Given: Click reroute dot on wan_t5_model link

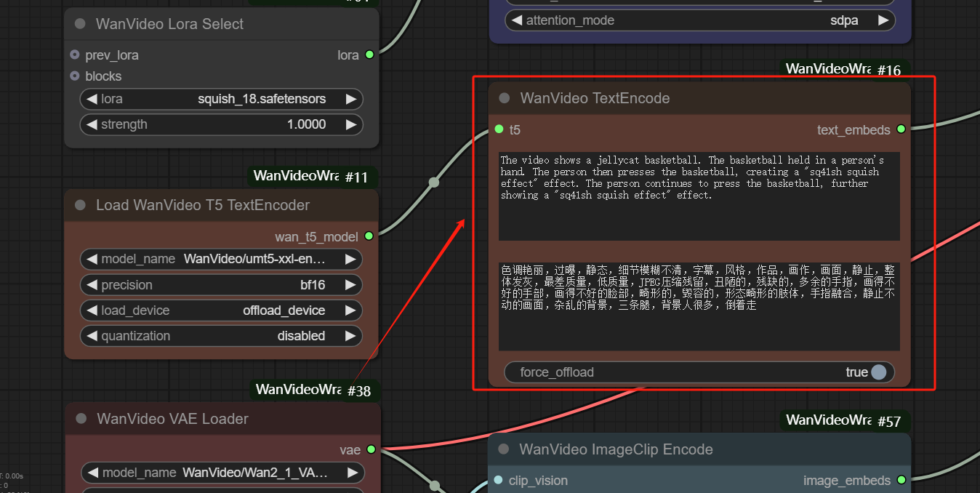Looking at the screenshot, I should coord(434,183).
